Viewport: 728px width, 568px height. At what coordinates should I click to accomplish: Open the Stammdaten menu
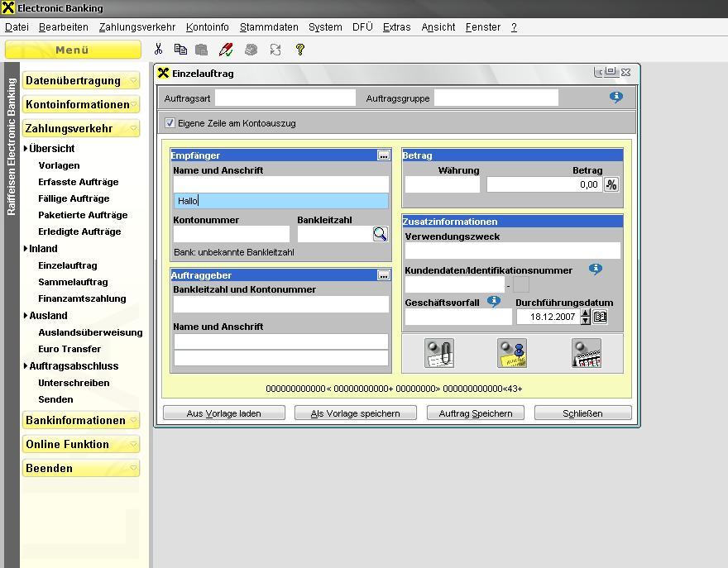coord(269,27)
